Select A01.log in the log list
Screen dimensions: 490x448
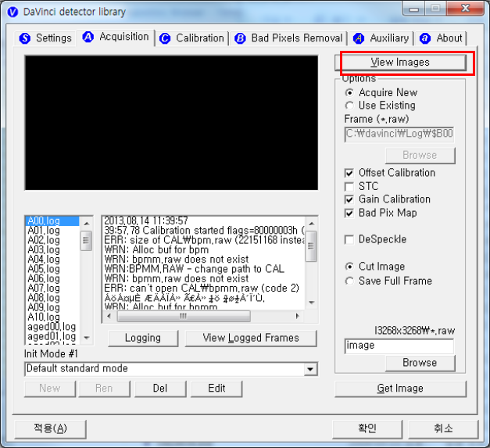(52, 231)
